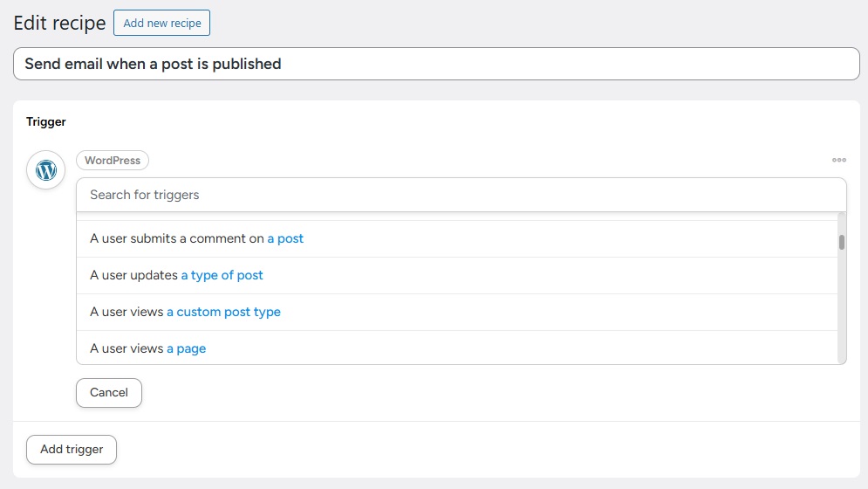
Task: Click the blue "a type of post" token
Action: tap(222, 275)
